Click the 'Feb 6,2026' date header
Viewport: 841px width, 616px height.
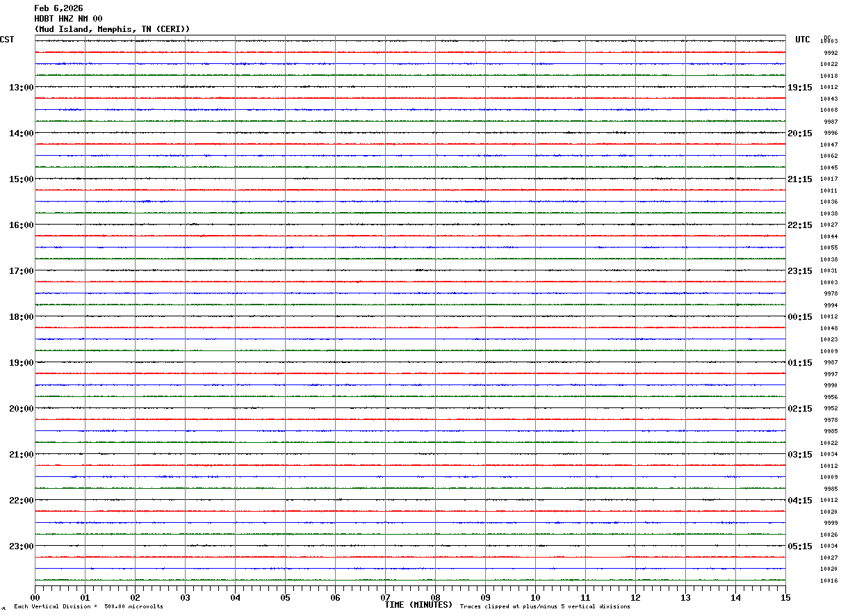[58, 8]
